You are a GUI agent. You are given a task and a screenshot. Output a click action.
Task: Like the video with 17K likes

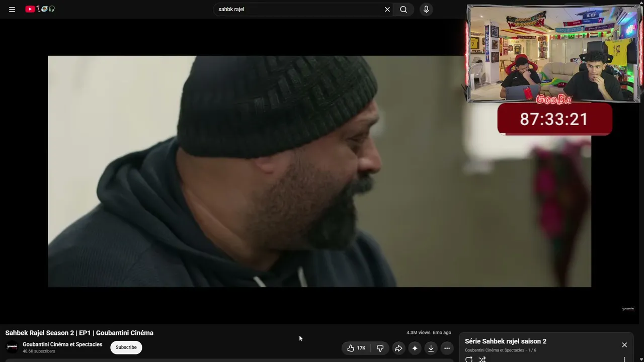coord(356,348)
